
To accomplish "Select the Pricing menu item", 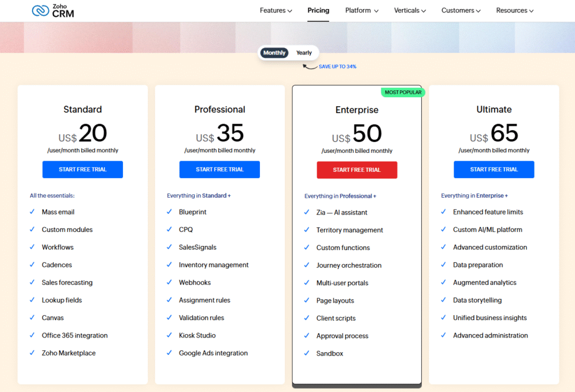I will click(318, 10).
